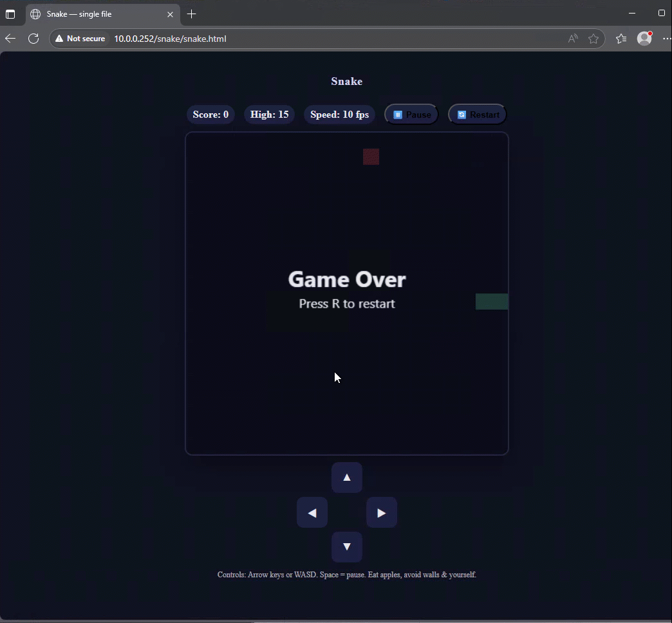The image size is (672, 623).
Task: Click the browser refresh icon
Action: pyautogui.click(x=33, y=39)
